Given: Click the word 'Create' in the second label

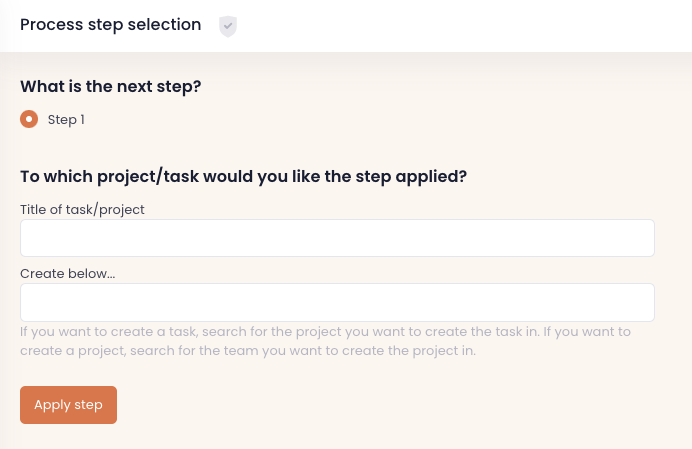Looking at the screenshot, I should pyautogui.click(x=40, y=273).
